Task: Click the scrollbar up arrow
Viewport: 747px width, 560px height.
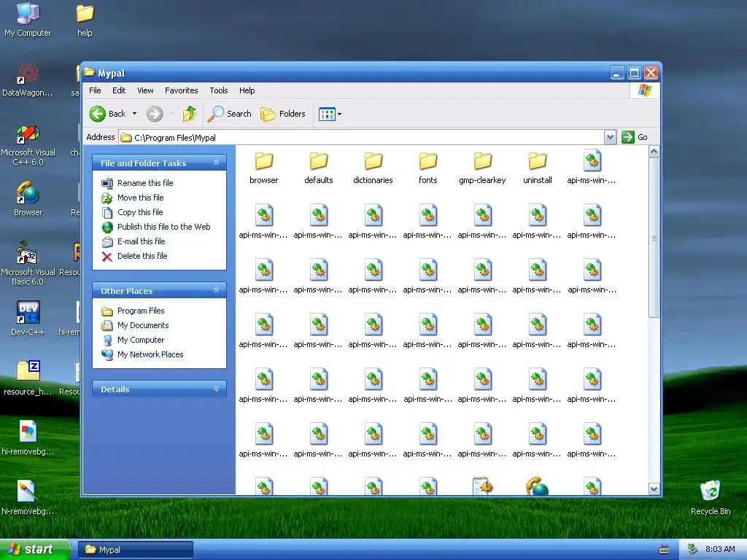Action: click(654, 152)
